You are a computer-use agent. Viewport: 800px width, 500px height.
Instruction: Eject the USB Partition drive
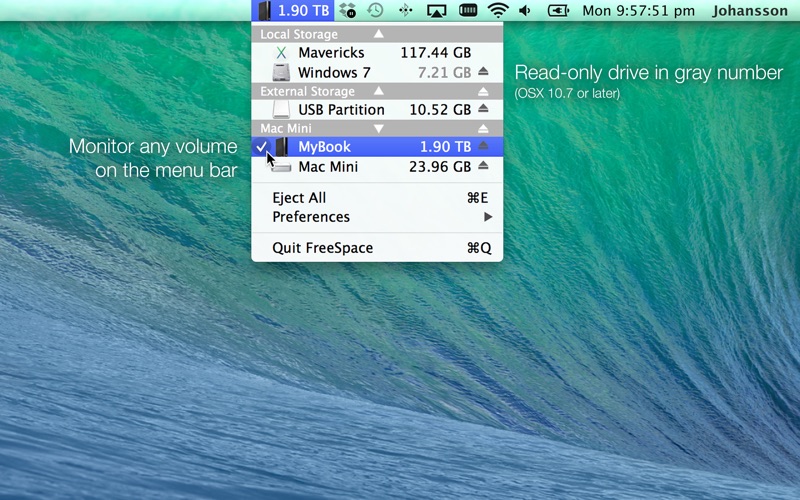pyautogui.click(x=483, y=109)
